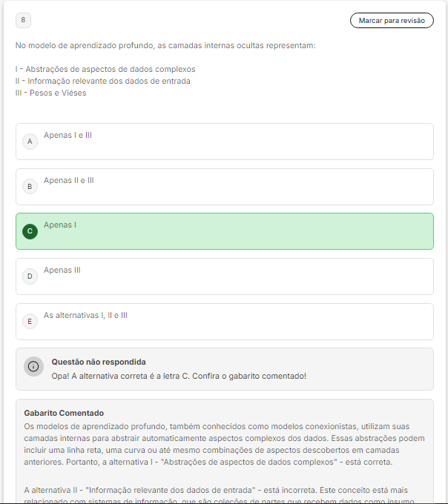This screenshot has height=504, width=448.
Task: Click the green letter C circle
Action: pyautogui.click(x=30, y=231)
